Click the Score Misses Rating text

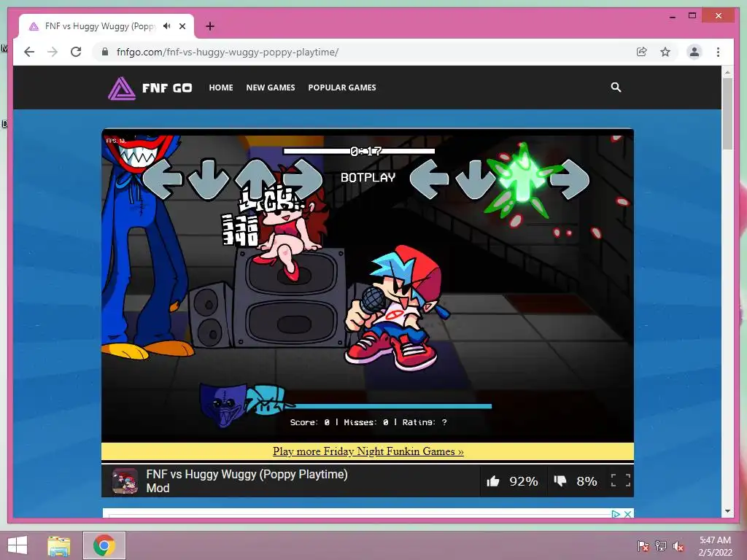(368, 422)
